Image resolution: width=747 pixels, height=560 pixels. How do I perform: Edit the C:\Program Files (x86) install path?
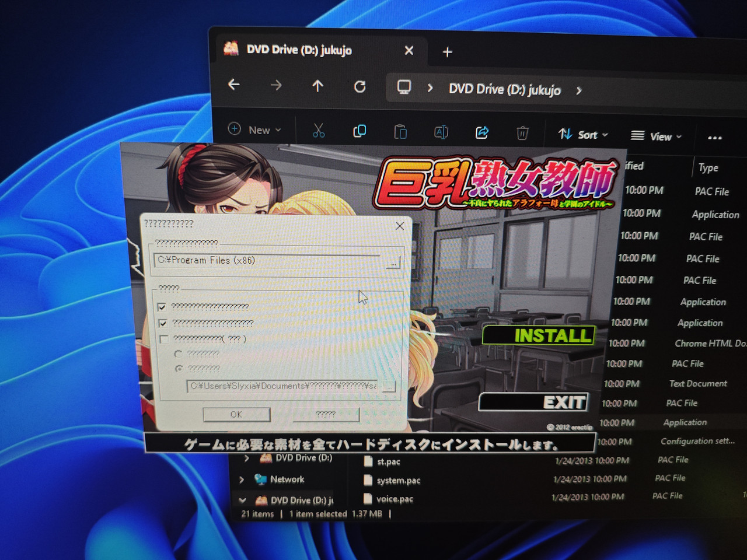(268, 261)
